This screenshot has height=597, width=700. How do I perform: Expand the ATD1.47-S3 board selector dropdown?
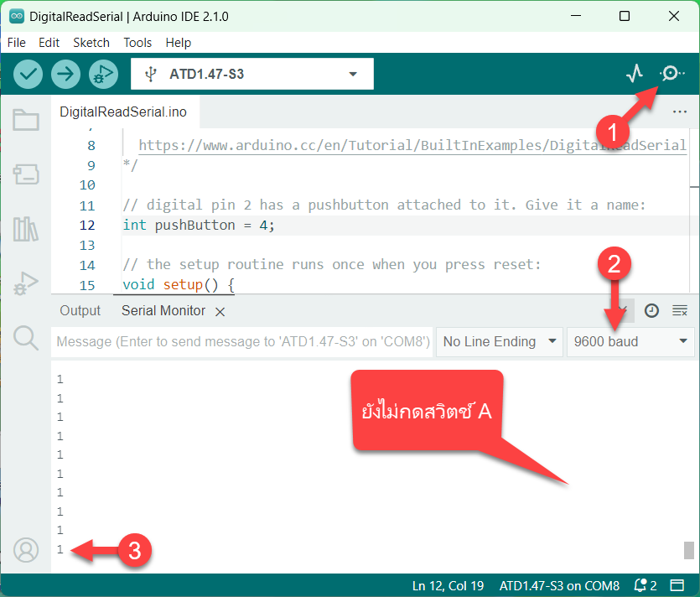point(252,74)
